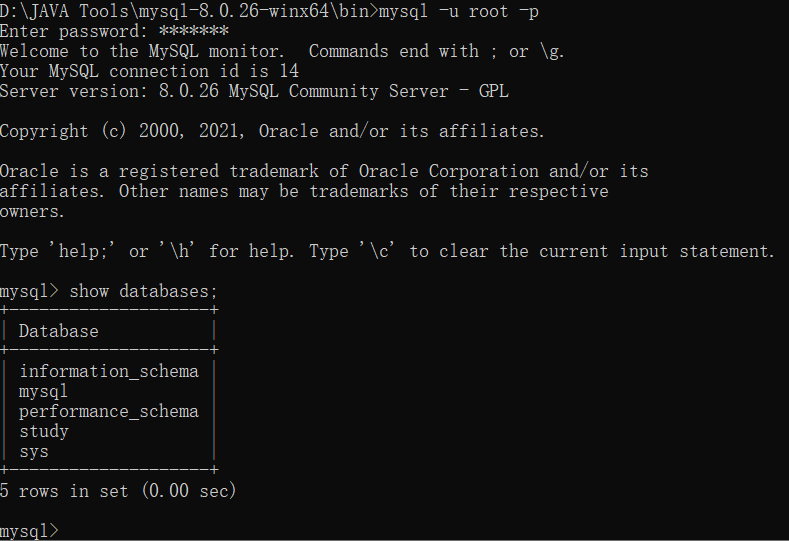Image resolution: width=789 pixels, height=541 pixels.
Task: Click the 'Oracle Corporation' text
Action: click(x=448, y=171)
